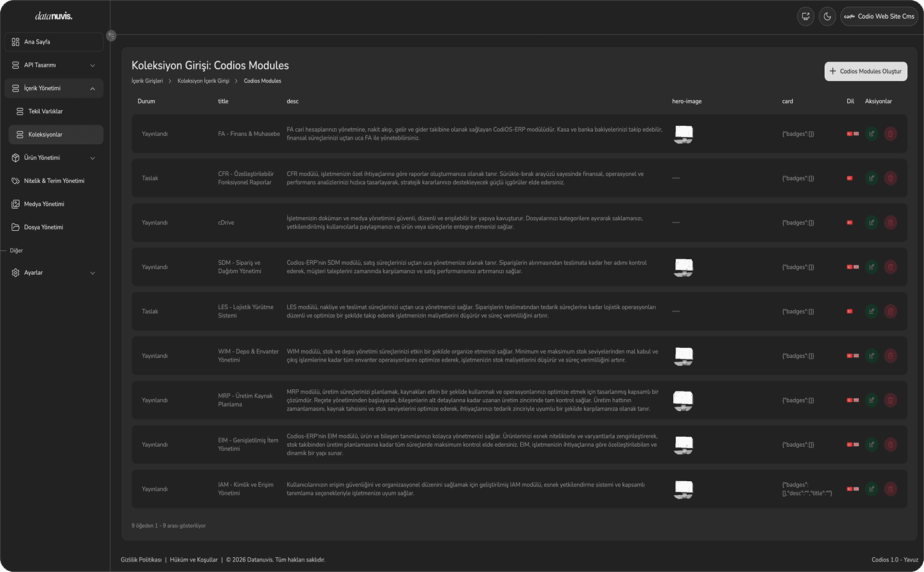Image resolution: width=924 pixels, height=572 pixels.
Task: Click the Codios Modules Oluştur button
Action: click(866, 71)
